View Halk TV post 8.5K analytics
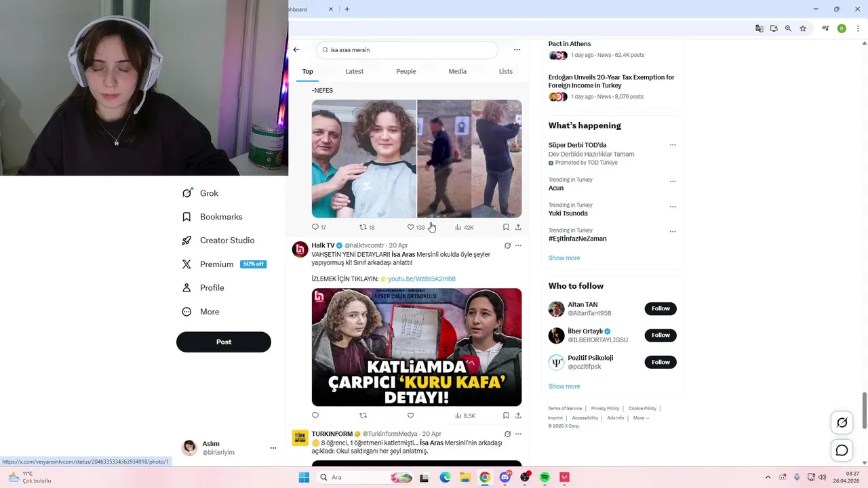Screen dimensions: 868x488 click(x=465, y=415)
